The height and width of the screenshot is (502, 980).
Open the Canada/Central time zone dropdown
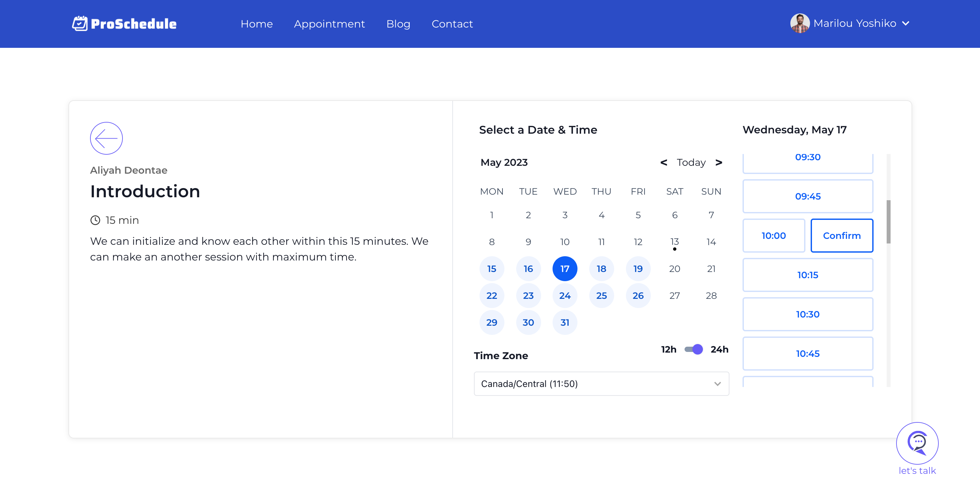coord(601,384)
